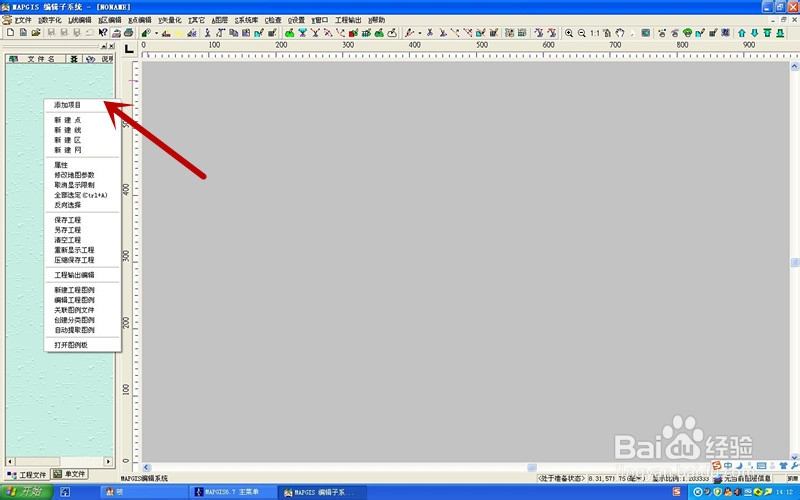The image size is (800, 500).
Task: Choose 新建点 in context menu
Action: click(83, 120)
